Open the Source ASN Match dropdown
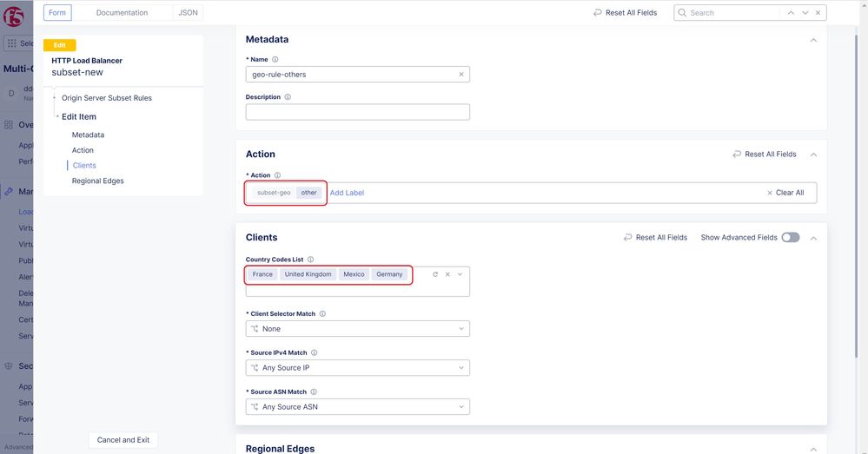Screen dimensions: 868x454 [x=357, y=407]
